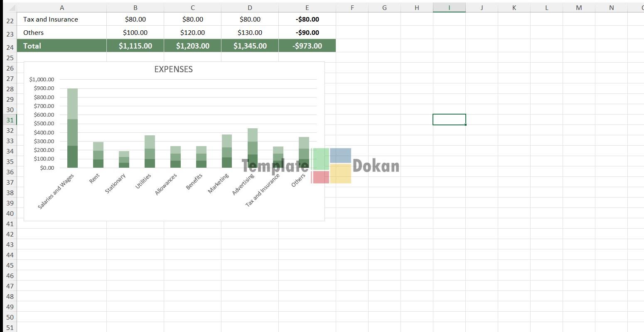Click the row 31 header
Viewport: 644px width, 332px height.
10,120
